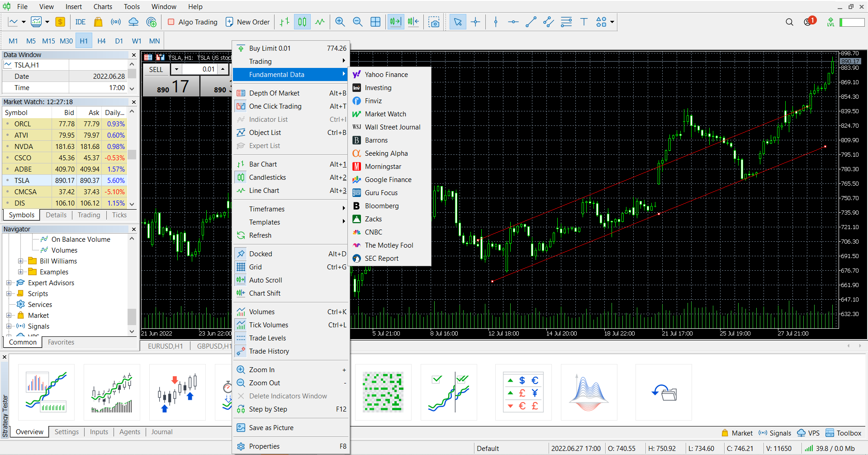
Task: Open the volume dropdown in one-click panel
Action: click(x=176, y=69)
